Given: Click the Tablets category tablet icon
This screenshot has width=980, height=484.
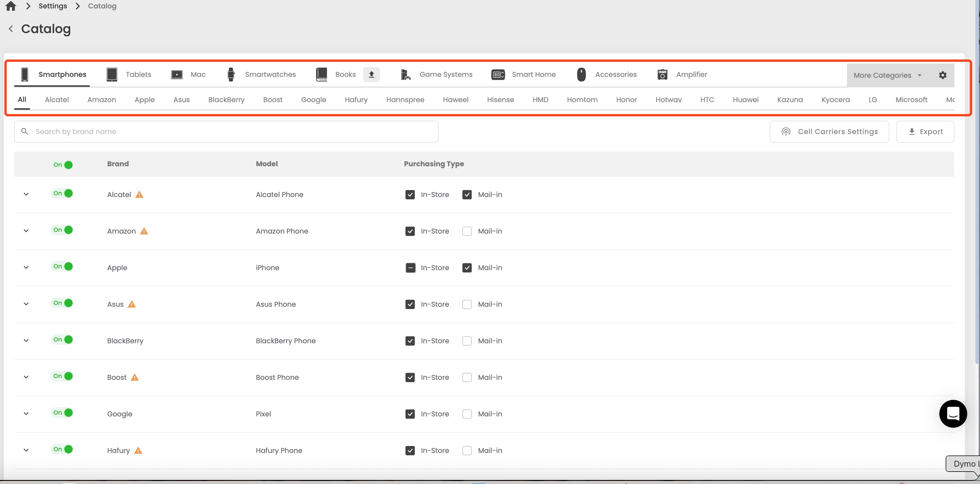Looking at the screenshot, I should [x=112, y=75].
